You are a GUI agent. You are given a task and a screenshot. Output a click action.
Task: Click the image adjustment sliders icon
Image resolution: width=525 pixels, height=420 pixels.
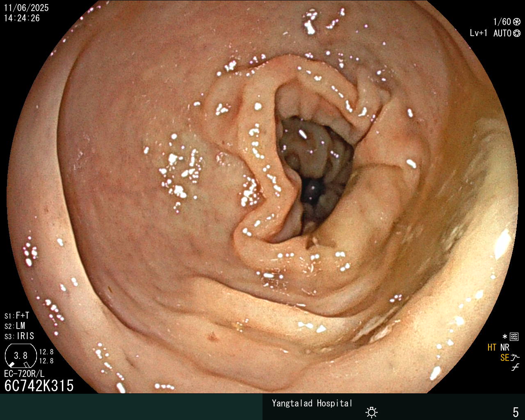[514, 337]
